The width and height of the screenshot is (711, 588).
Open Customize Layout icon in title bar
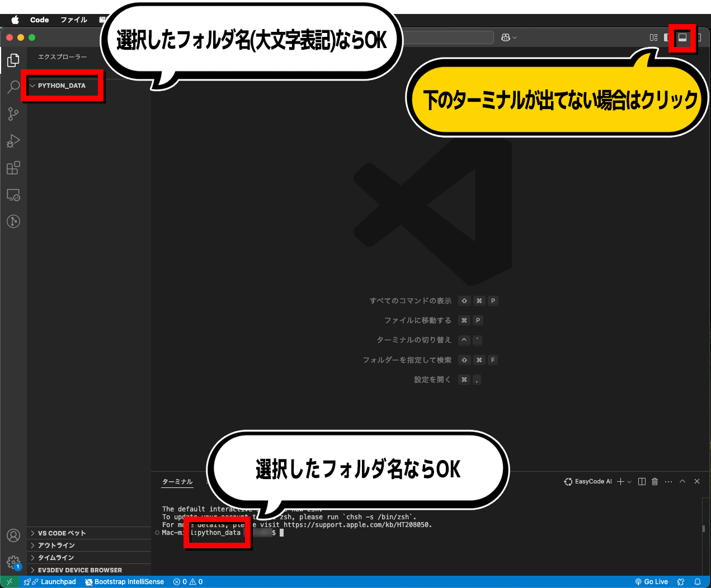tap(653, 37)
